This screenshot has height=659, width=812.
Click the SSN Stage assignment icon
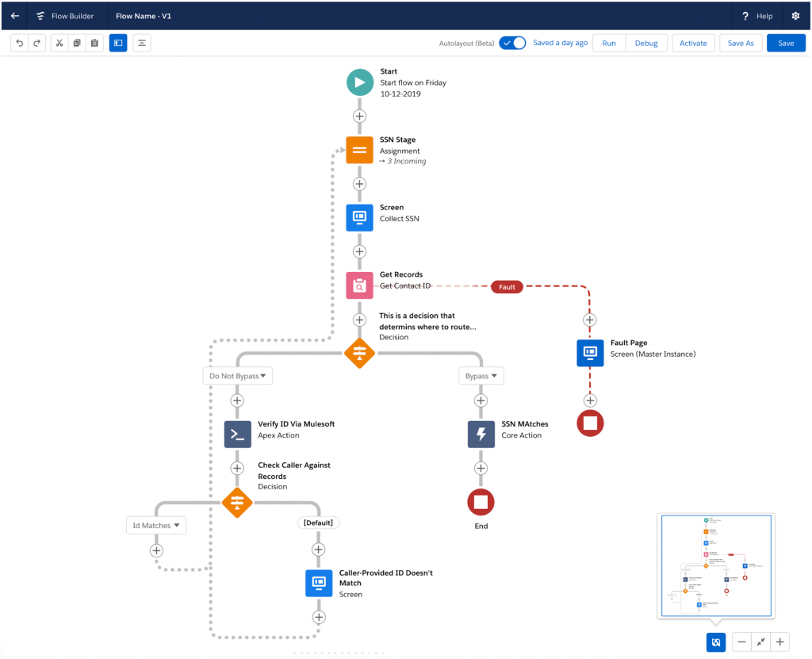(359, 150)
